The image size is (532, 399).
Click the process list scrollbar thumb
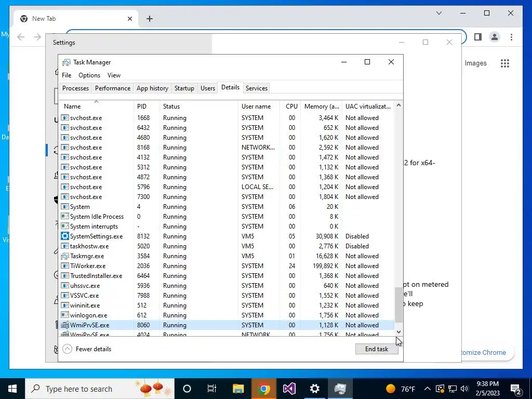point(398,304)
